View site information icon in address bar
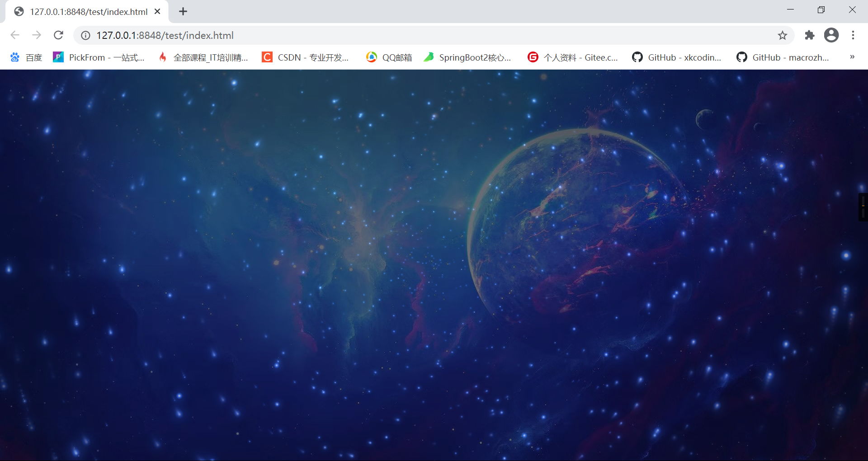Viewport: 868px width, 461px height. [85, 35]
